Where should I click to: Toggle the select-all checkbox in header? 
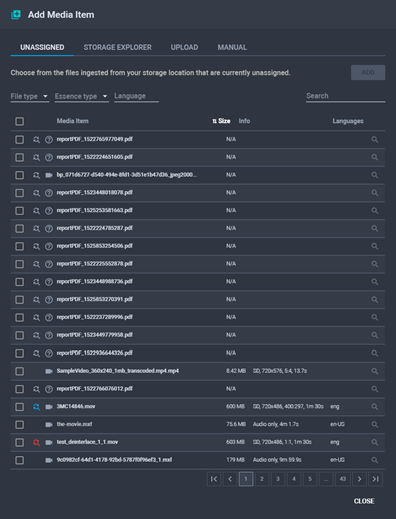click(x=20, y=121)
